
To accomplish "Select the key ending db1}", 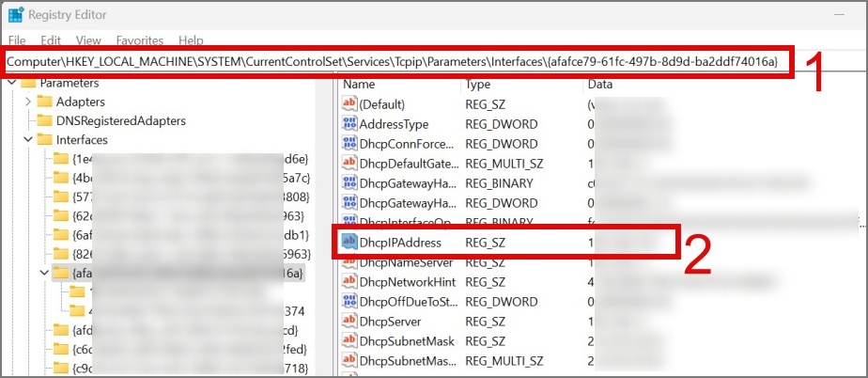I will pyautogui.click(x=190, y=234).
